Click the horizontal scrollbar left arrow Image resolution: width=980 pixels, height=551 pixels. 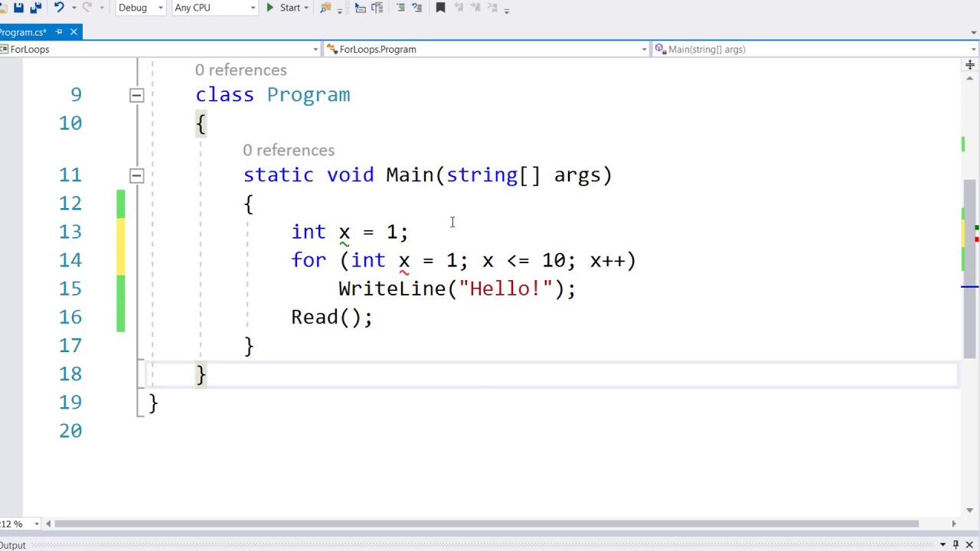[47, 524]
